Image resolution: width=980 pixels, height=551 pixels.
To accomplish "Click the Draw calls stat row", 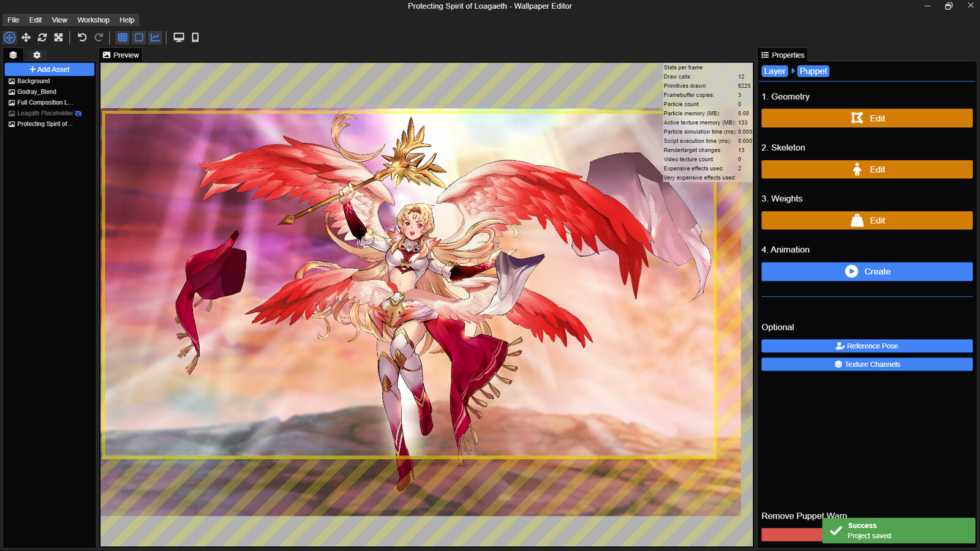I will (707, 77).
